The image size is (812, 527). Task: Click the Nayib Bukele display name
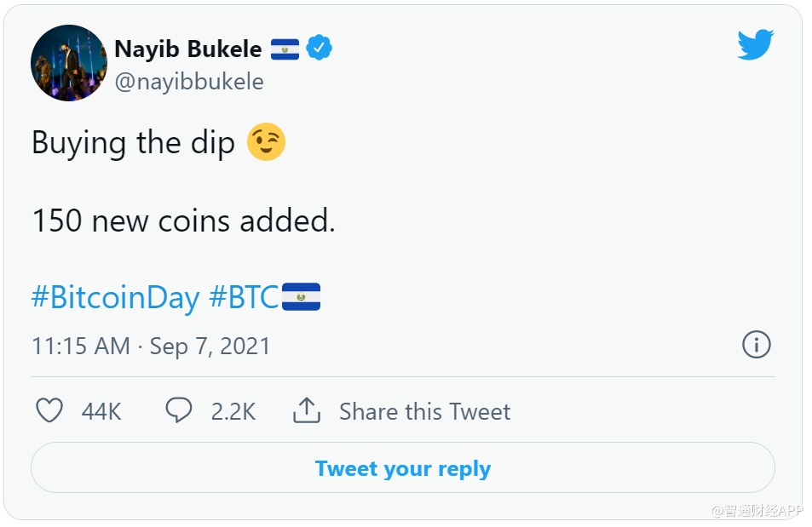pyautogui.click(x=188, y=49)
